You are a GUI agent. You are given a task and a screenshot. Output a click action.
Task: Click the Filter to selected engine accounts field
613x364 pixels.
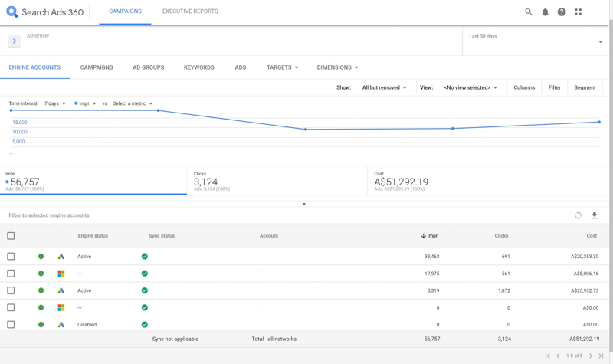[49, 215]
